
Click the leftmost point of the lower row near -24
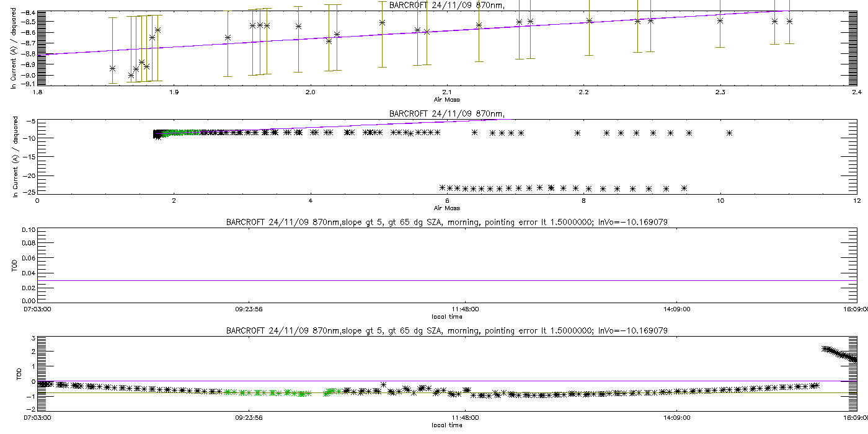443,187
